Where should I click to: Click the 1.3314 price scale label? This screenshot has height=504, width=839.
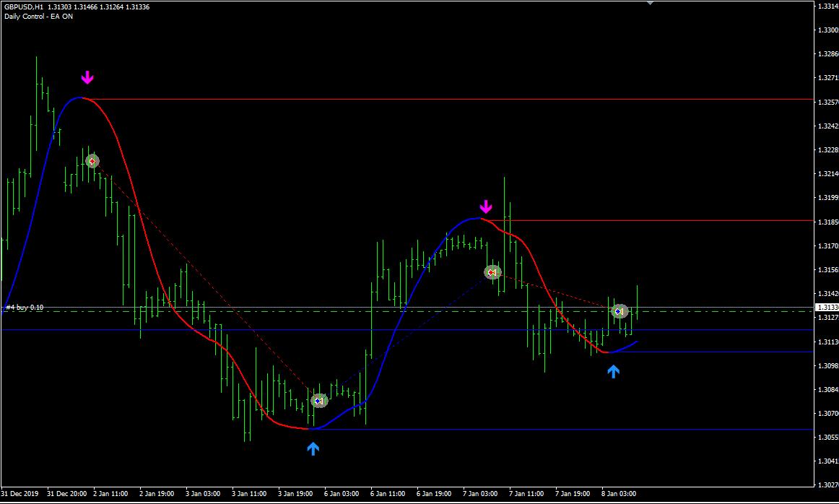(827, 6)
